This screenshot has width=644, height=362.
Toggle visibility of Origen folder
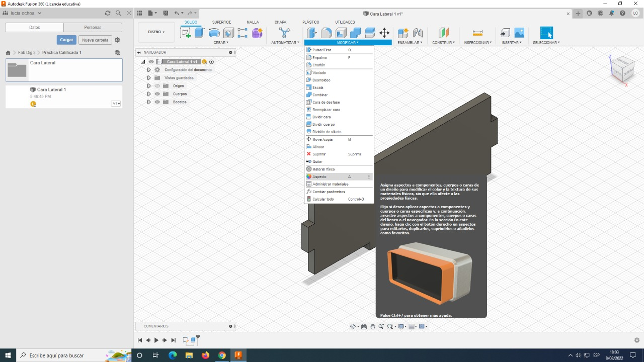[x=157, y=86]
